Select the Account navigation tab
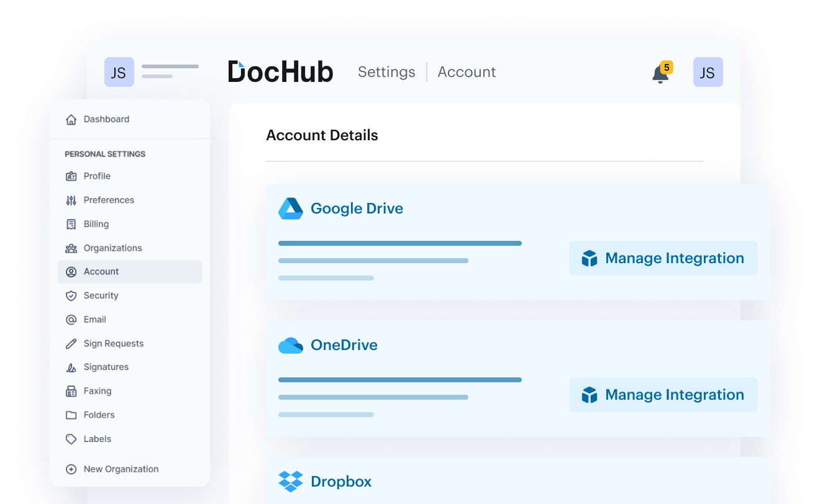 tap(467, 72)
